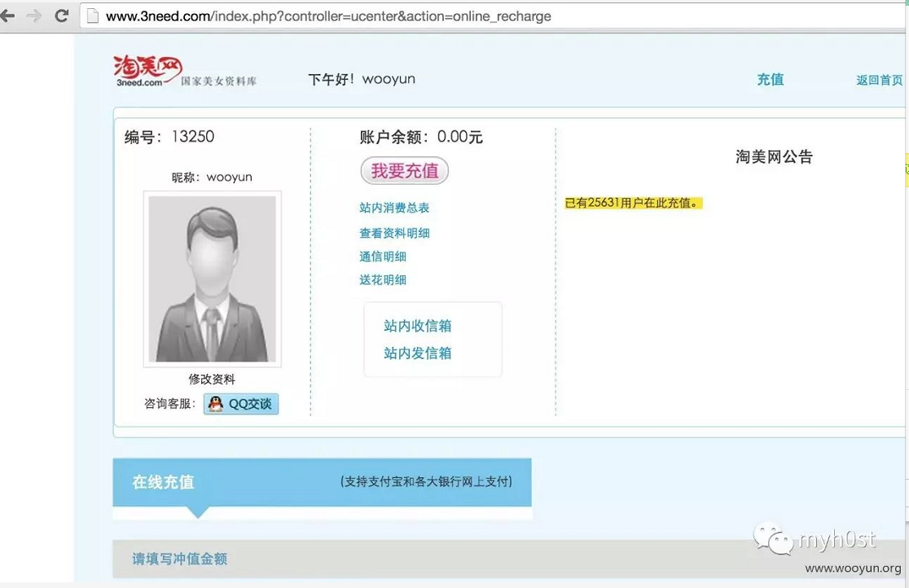Click the browser forward arrow icon
The height and width of the screenshot is (588, 909).
(x=34, y=15)
